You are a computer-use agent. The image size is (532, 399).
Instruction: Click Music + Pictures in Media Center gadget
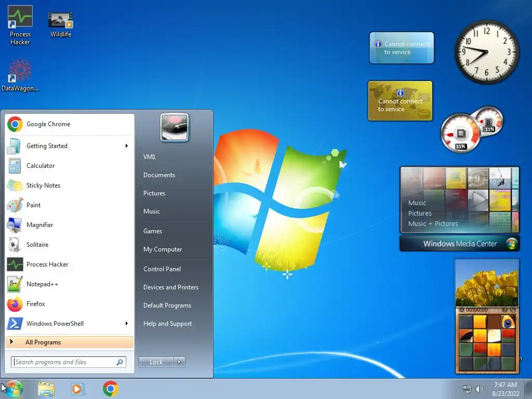[433, 223]
